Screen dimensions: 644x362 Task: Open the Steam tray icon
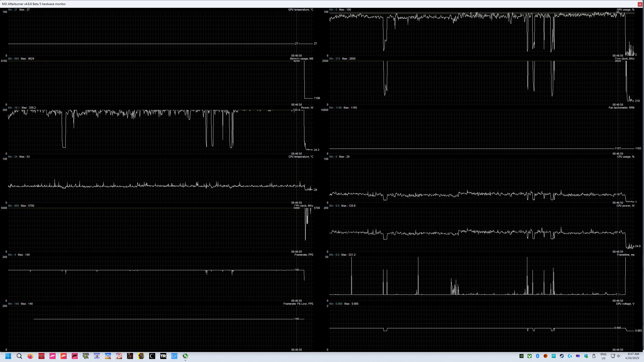561,356
